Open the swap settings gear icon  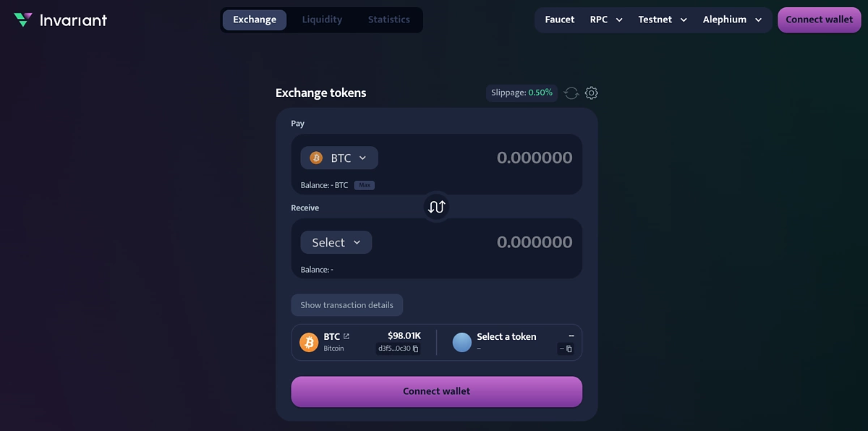[x=591, y=93]
